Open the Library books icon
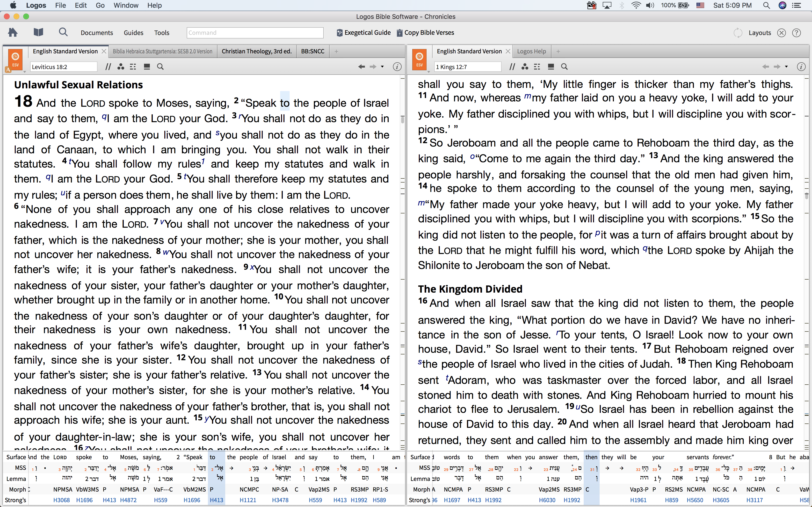The height and width of the screenshot is (507, 812). tap(38, 33)
